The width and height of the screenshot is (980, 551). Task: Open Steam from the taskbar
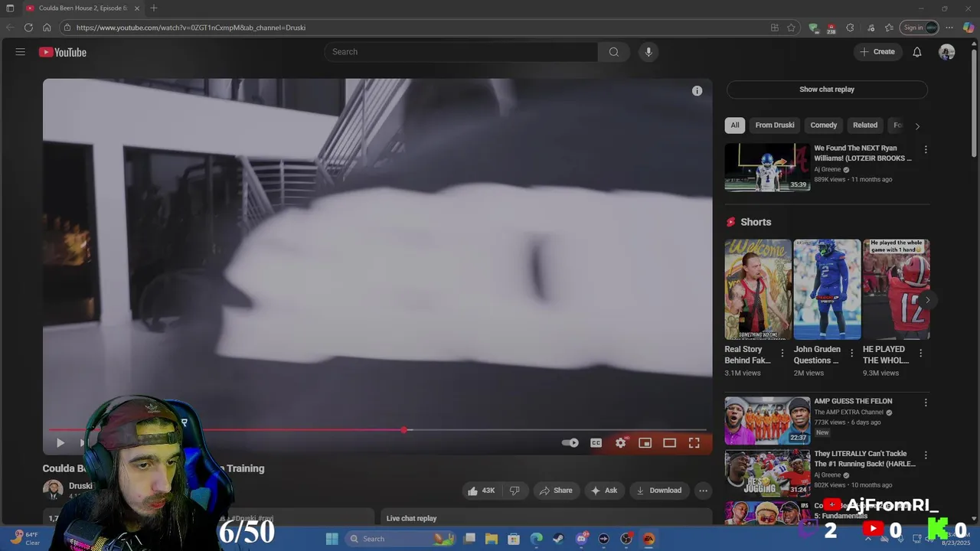coord(558,539)
